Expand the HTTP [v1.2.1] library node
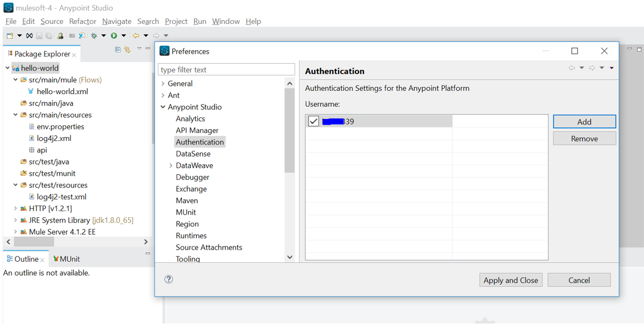The image size is (644, 324). (15, 208)
